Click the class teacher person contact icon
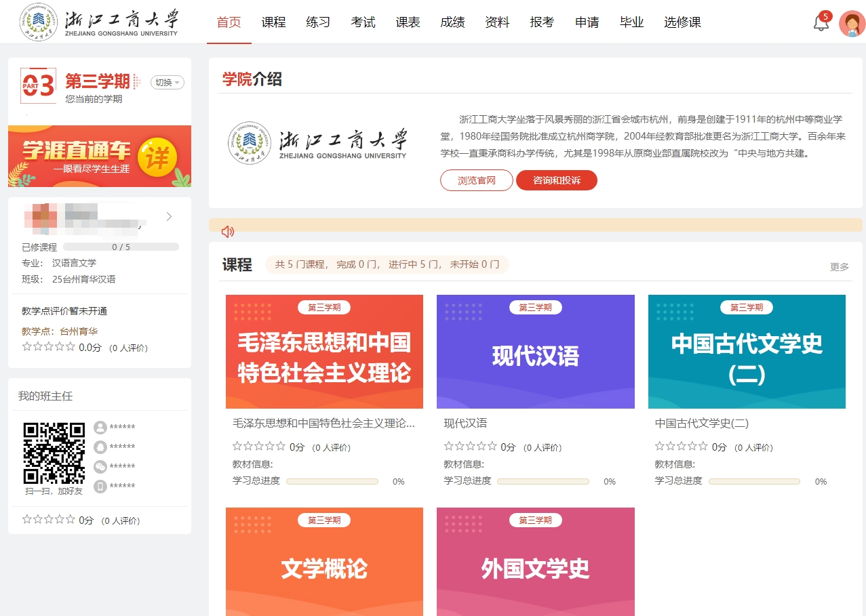Viewport: 866px width, 616px height. 100,428
